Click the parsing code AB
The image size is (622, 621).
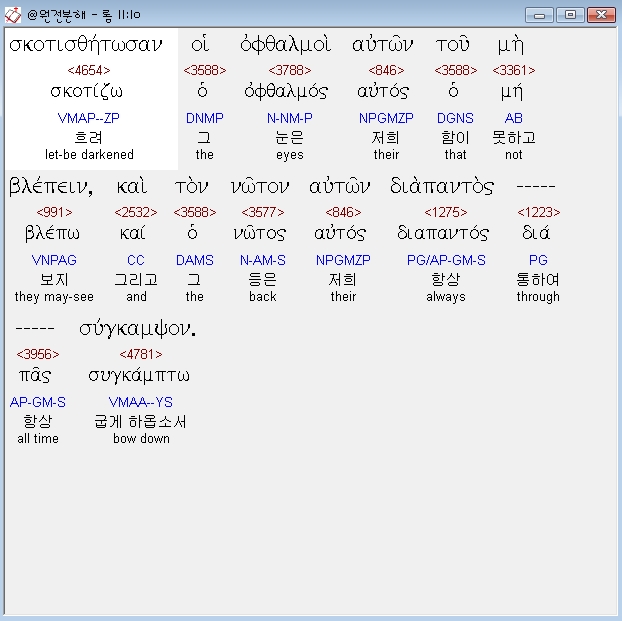(x=514, y=118)
